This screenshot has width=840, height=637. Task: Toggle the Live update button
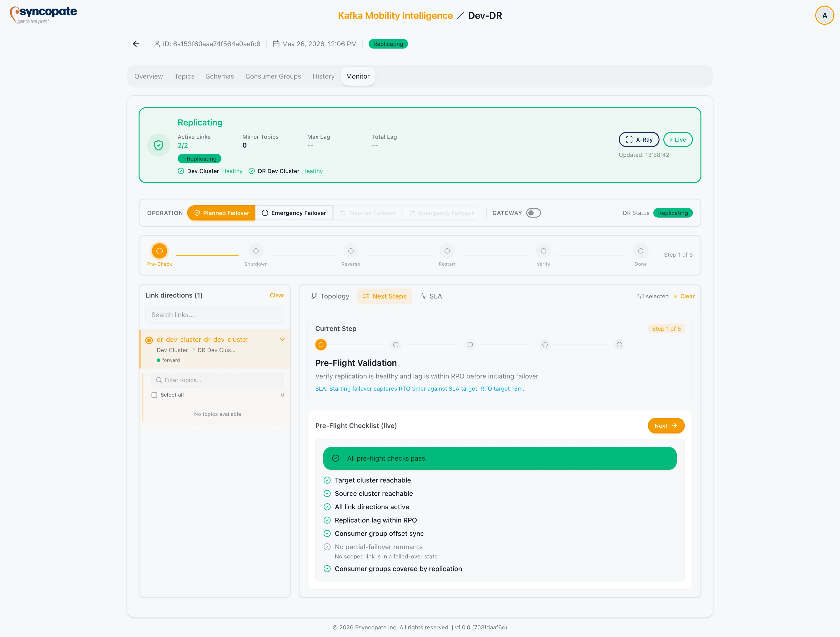(677, 140)
